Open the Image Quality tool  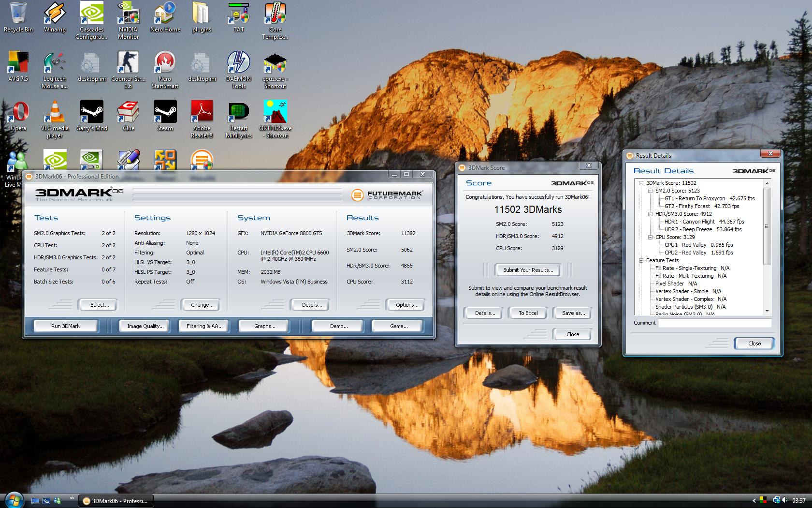145,326
